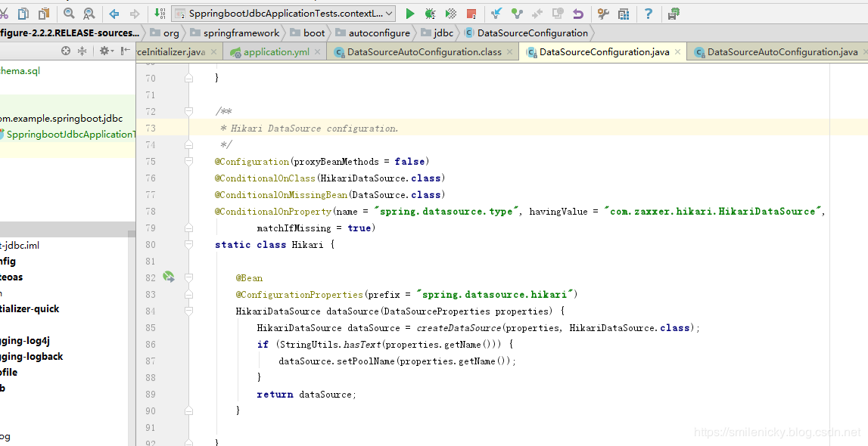This screenshot has width=868, height=446.
Task: Toggle the code fold marker at line 75
Action: [188, 161]
